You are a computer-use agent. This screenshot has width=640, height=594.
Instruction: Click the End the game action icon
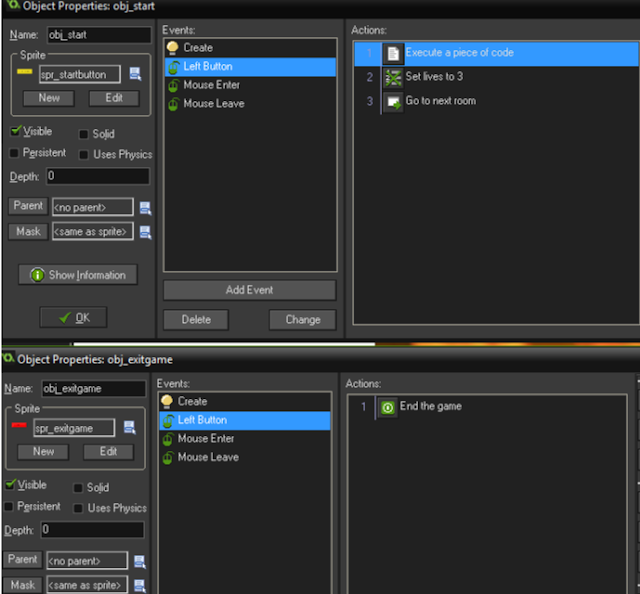coord(387,407)
